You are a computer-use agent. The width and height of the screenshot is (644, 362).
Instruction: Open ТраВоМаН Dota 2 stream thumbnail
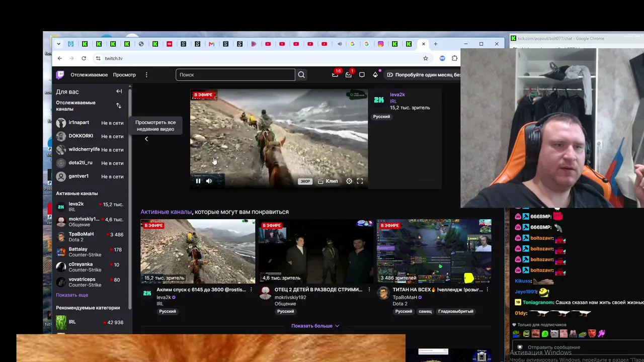coord(434,251)
